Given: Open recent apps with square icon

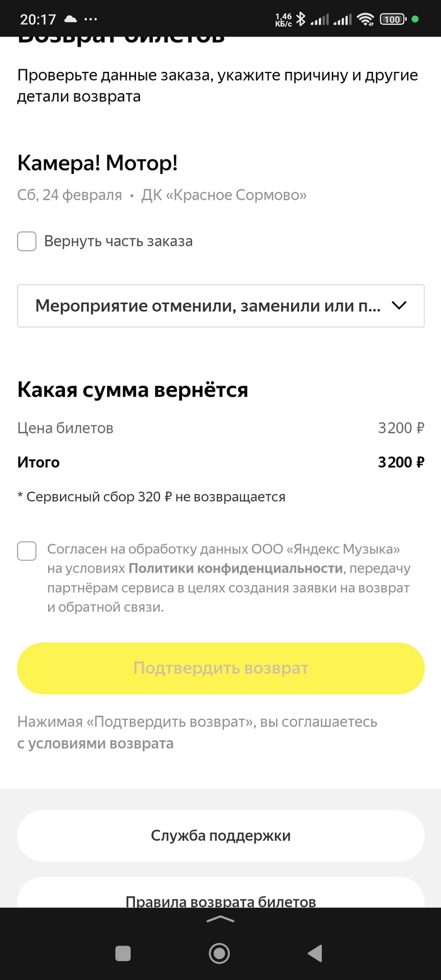Looking at the screenshot, I should [123, 953].
